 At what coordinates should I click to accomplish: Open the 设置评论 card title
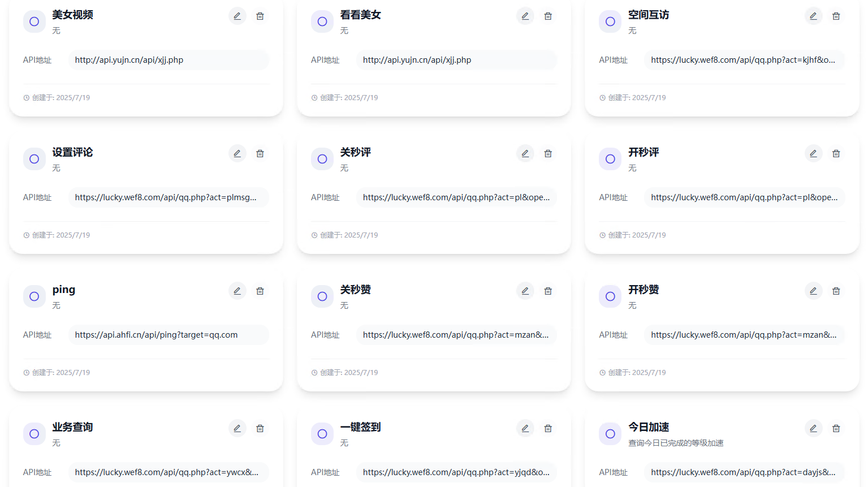pos(72,152)
